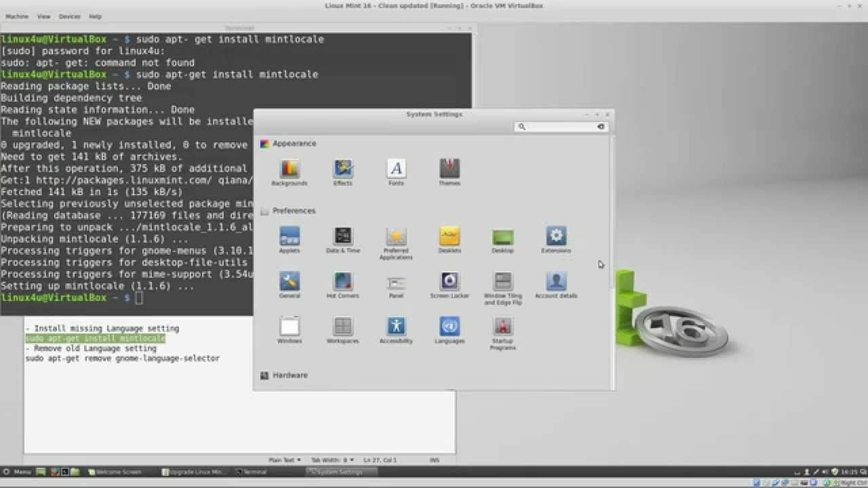Click '- Install missing Language setting' line
Screen dimensions: 868x488
[x=102, y=328]
